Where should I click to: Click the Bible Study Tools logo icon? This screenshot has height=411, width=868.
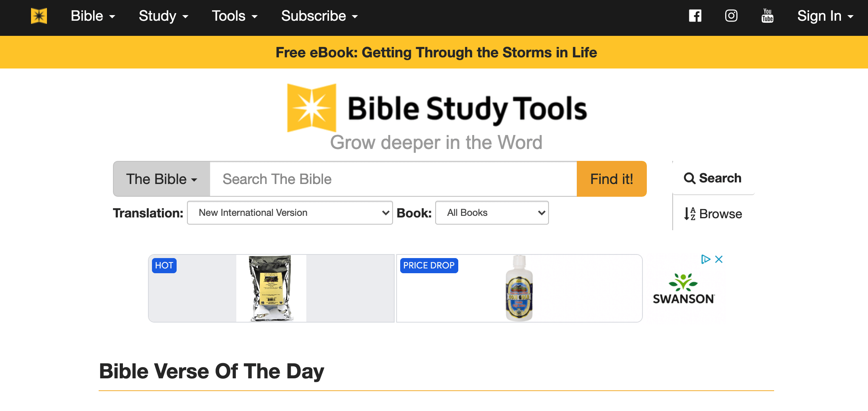[x=310, y=106]
